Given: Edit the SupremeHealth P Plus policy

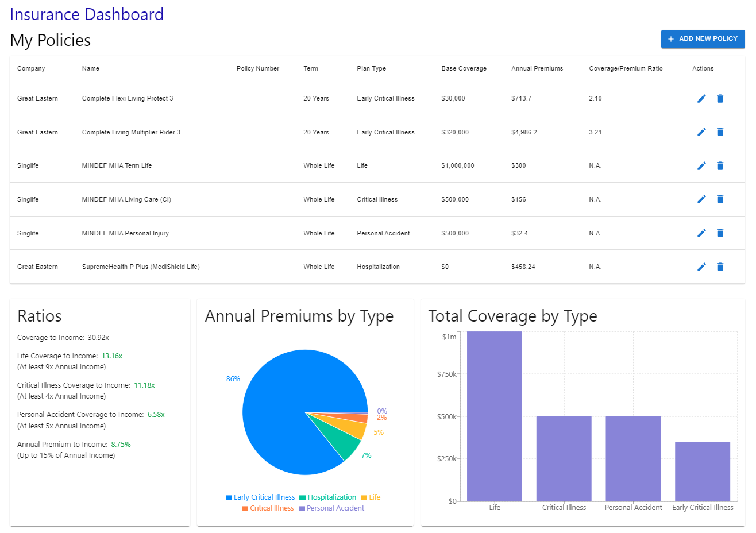Looking at the screenshot, I should pos(701,267).
